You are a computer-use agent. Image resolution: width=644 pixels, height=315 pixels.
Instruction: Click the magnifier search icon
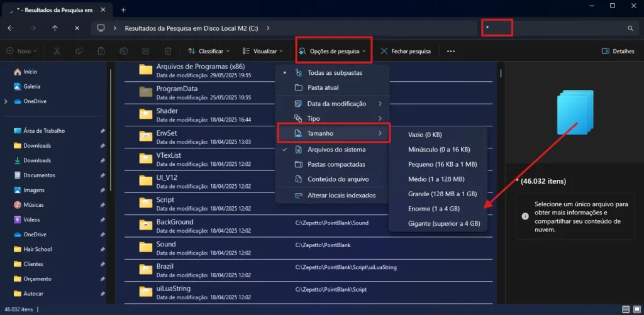tap(630, 28)
